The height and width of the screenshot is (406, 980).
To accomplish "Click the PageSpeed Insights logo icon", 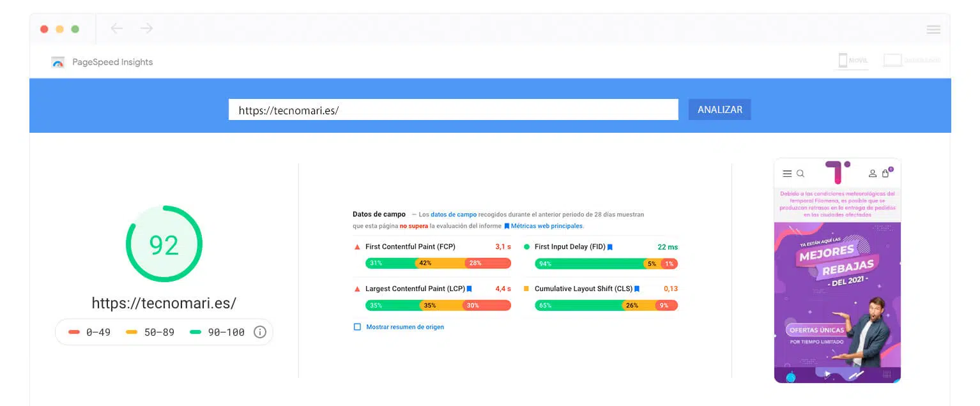I will [x=58, y=62].
